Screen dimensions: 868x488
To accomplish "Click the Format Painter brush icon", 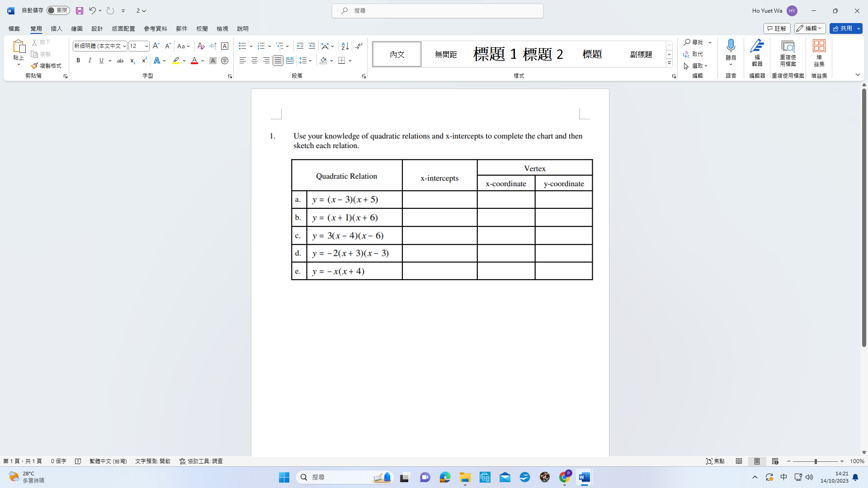I will 35,66.
